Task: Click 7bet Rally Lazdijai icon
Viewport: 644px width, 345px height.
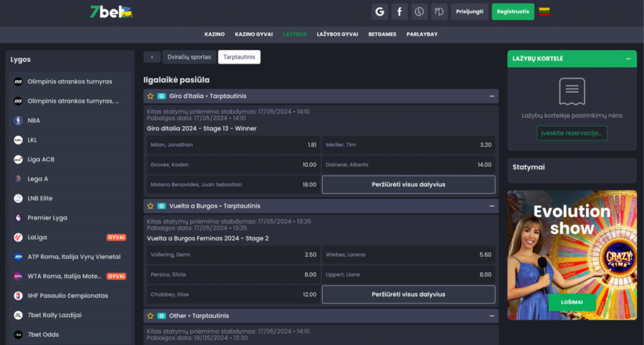Action: pyautogui.click(x=18, y=315)
